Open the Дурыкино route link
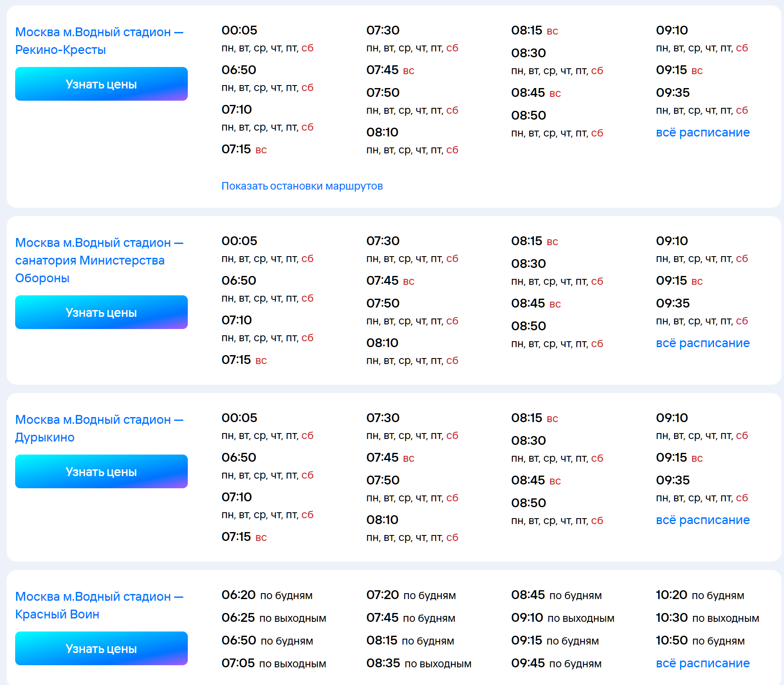The image size is (784, 685). (99, 428)
